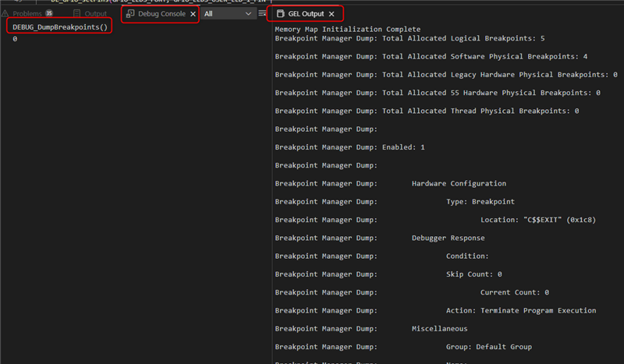Click 'Memory Map Initialization Complete' line

(x=347, y=29)
